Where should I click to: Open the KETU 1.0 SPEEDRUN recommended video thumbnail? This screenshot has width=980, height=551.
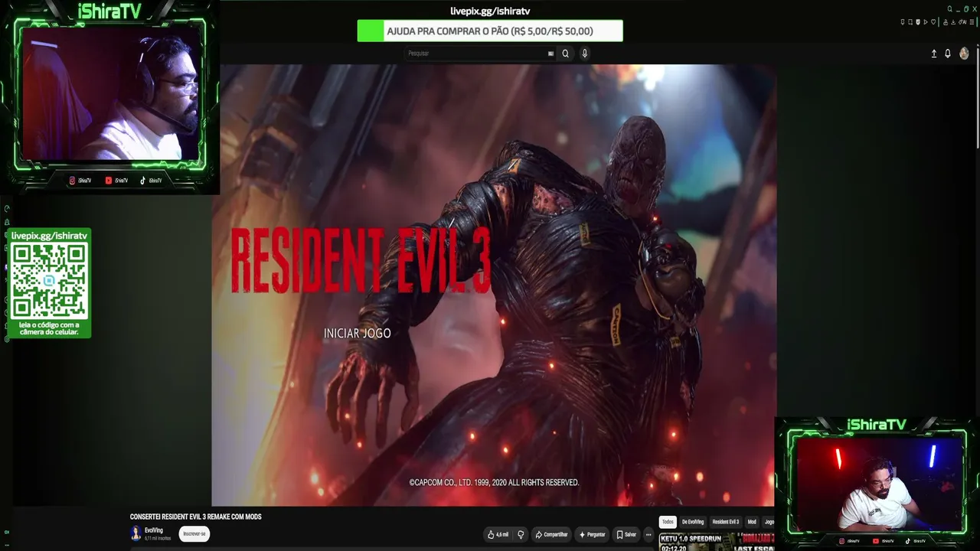click(x=717, y=543)
